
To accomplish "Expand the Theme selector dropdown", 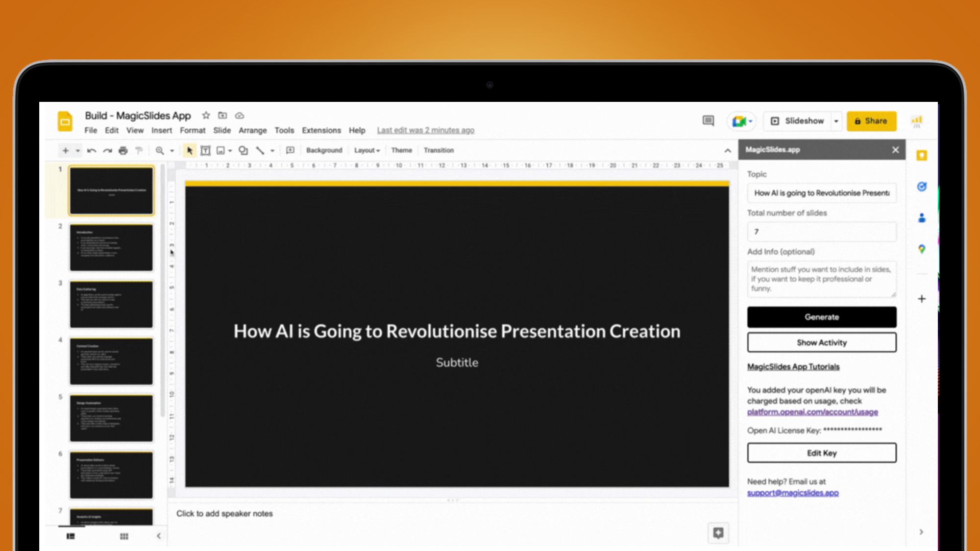I will (x=402, y=149).
